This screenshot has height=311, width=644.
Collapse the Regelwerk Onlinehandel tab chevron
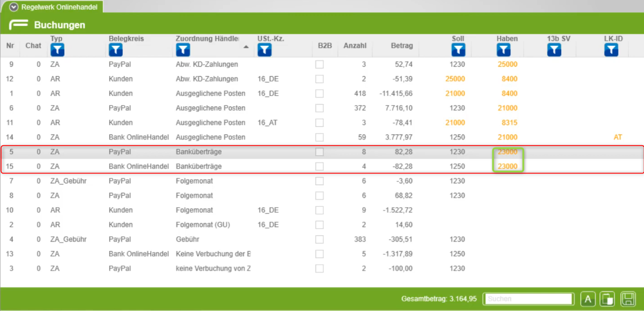coord(14,7)
